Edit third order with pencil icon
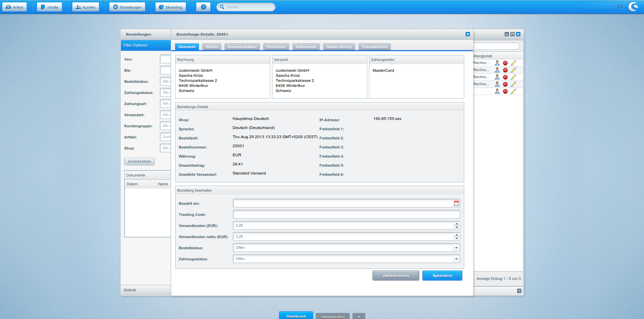This screenshot has height=319, width=644. (x=513, y=77)
